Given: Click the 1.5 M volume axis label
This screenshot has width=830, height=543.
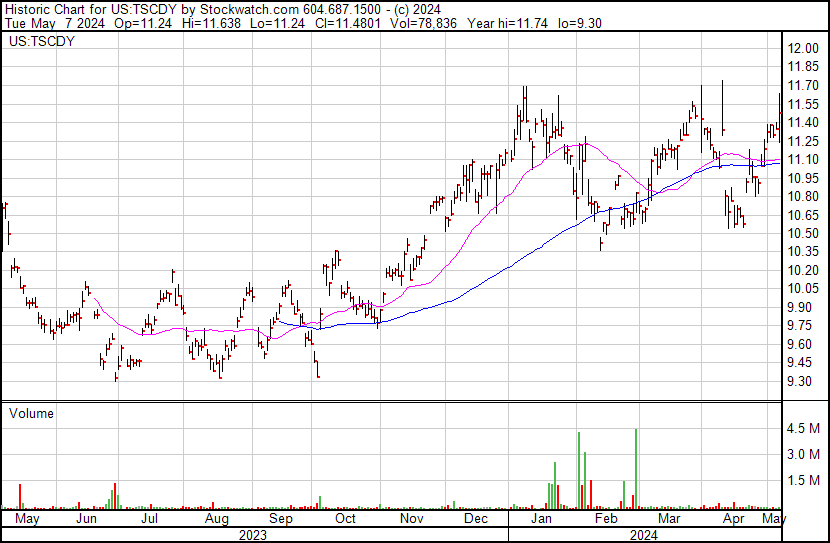Looking at the screenshot, I should coord(803,481).
